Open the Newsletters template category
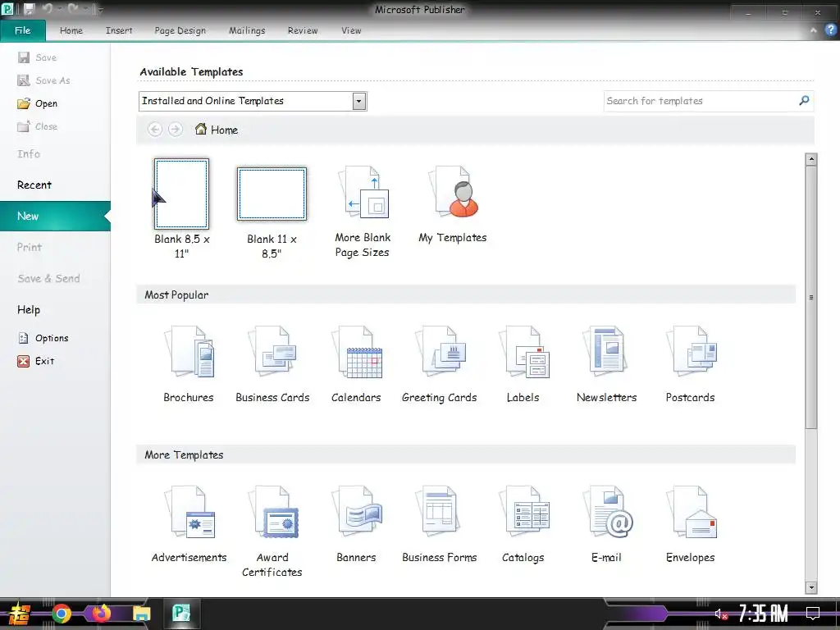The width and height of the screenshot is (840, 630). 606,364
